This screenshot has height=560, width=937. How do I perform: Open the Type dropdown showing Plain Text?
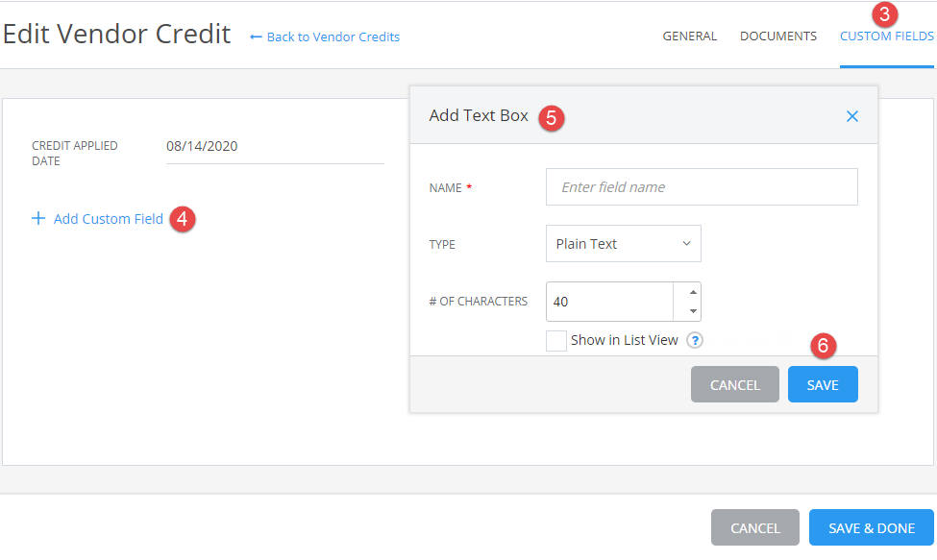pos(624,244)
